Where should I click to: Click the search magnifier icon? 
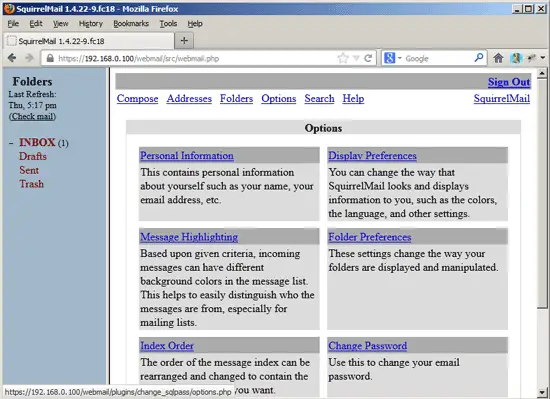point(478,58)
